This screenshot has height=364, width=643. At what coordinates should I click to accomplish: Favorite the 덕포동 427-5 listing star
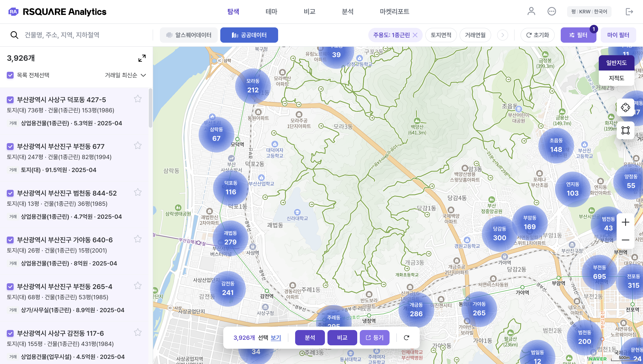tap(138, 99)
